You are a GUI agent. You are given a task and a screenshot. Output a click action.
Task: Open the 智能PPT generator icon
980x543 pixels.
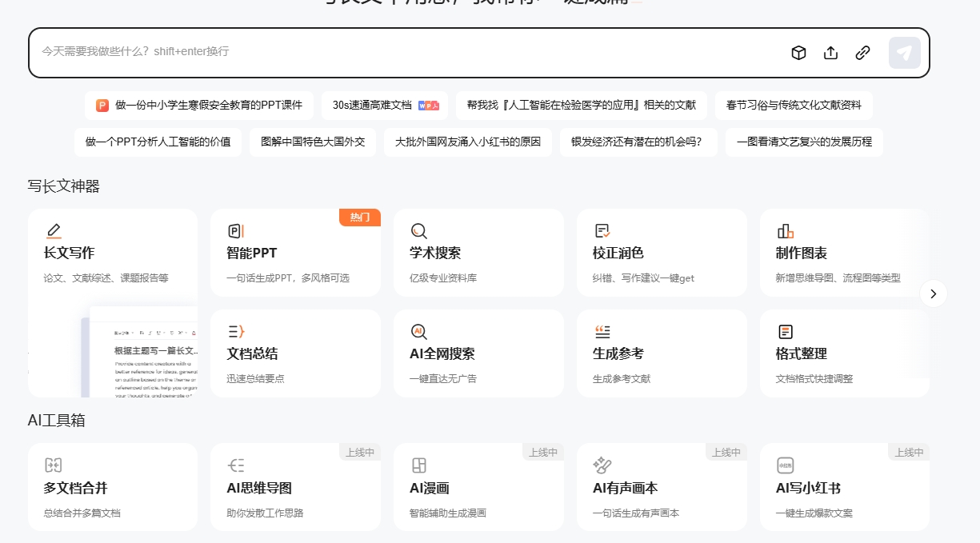pyautogui.click(x=236, y=230)
